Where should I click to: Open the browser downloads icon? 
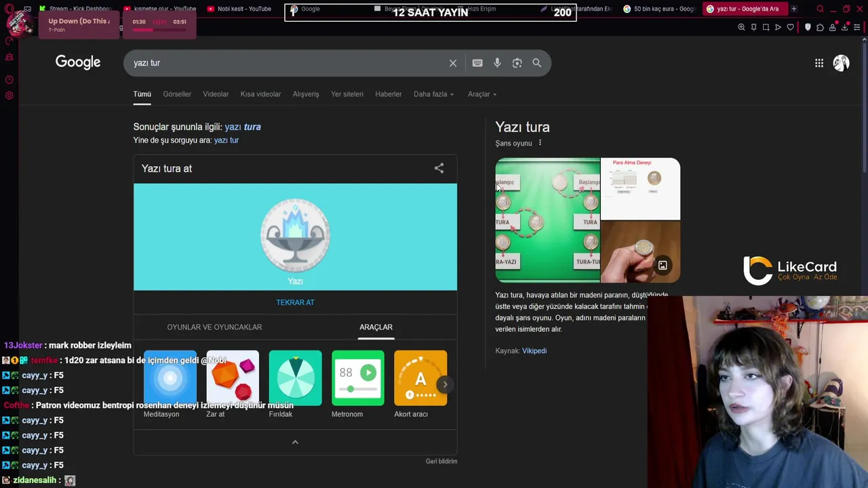(x=845, y=27)
